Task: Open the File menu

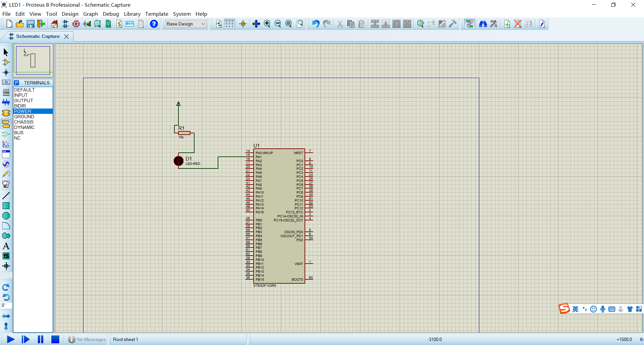Action: [x=6, y=14]
